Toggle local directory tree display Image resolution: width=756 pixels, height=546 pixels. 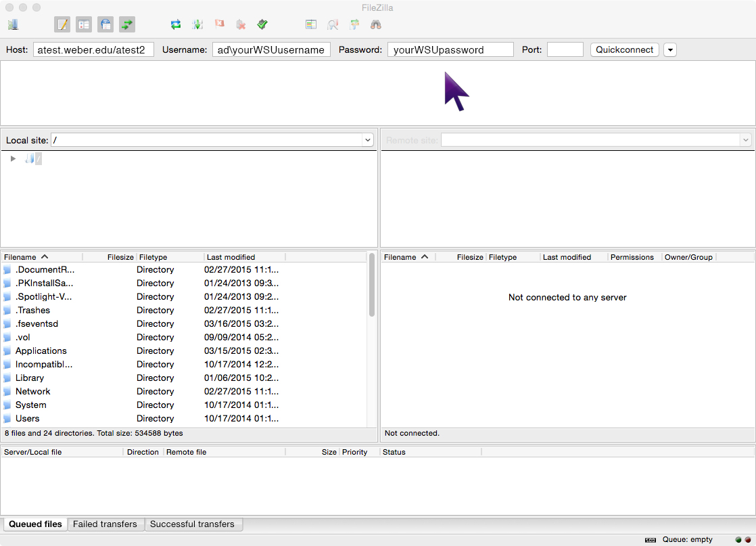(x=84, y=25)
